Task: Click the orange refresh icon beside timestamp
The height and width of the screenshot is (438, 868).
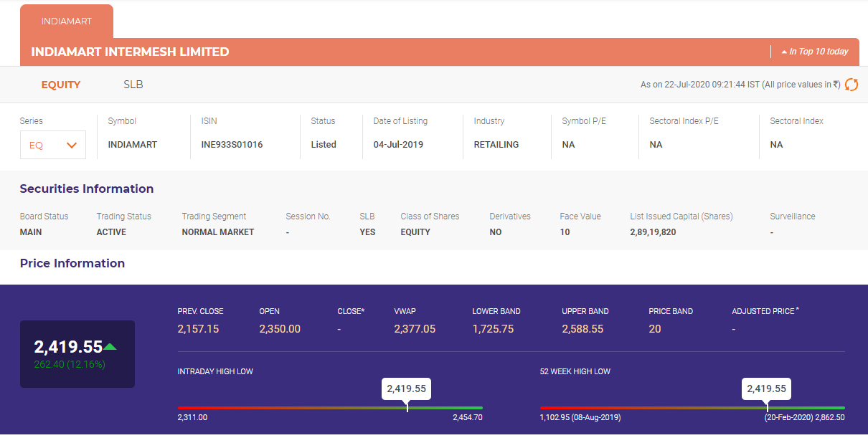Action: 852,85
